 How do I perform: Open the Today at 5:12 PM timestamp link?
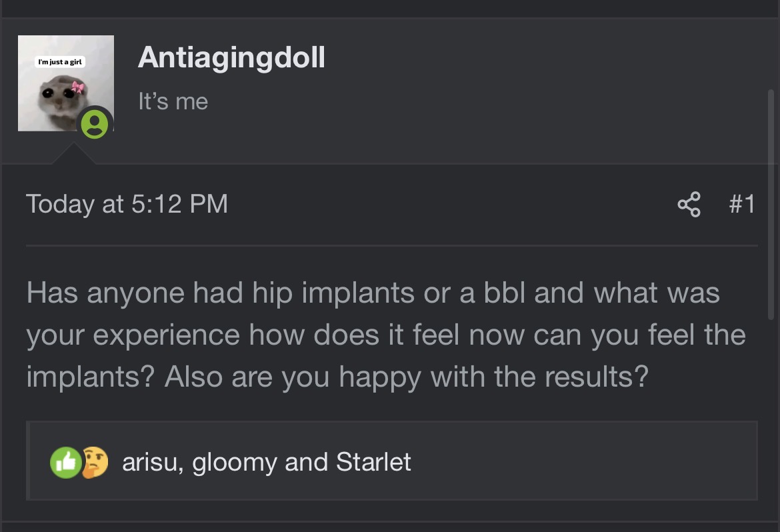click(x=127, y=204)
